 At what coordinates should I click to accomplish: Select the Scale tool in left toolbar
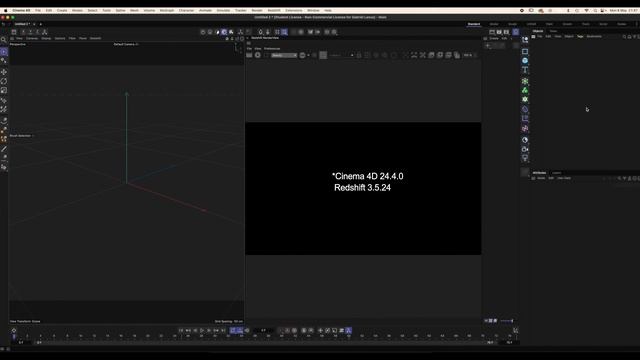pos(4,90)
